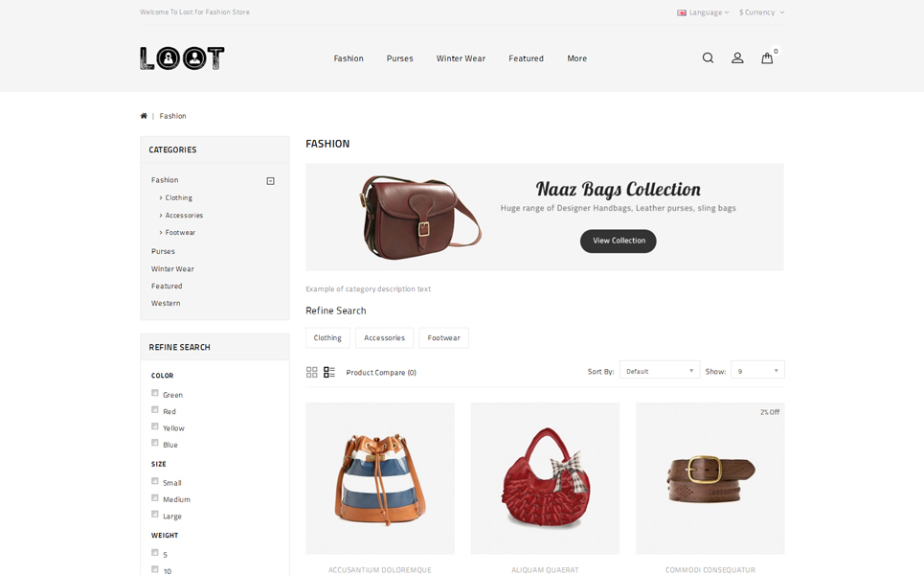The width and height of the screenshot is (924, 575).
Task: Open the red handbag product thumbnail
Action: point(545,478)
